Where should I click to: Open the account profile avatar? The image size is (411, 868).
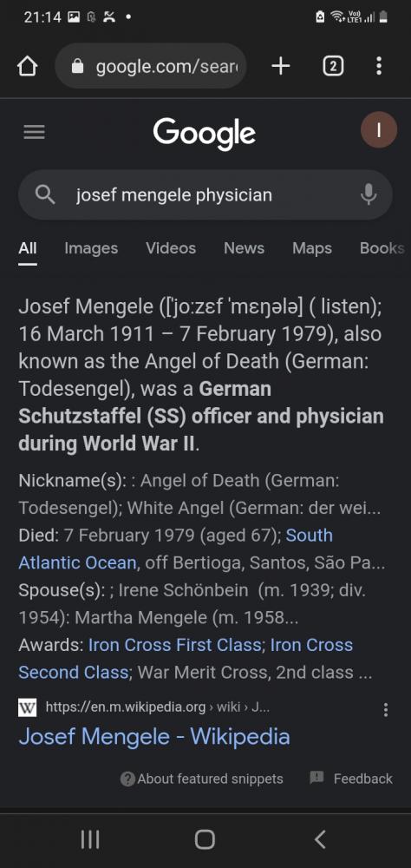[x=379, y=130]
